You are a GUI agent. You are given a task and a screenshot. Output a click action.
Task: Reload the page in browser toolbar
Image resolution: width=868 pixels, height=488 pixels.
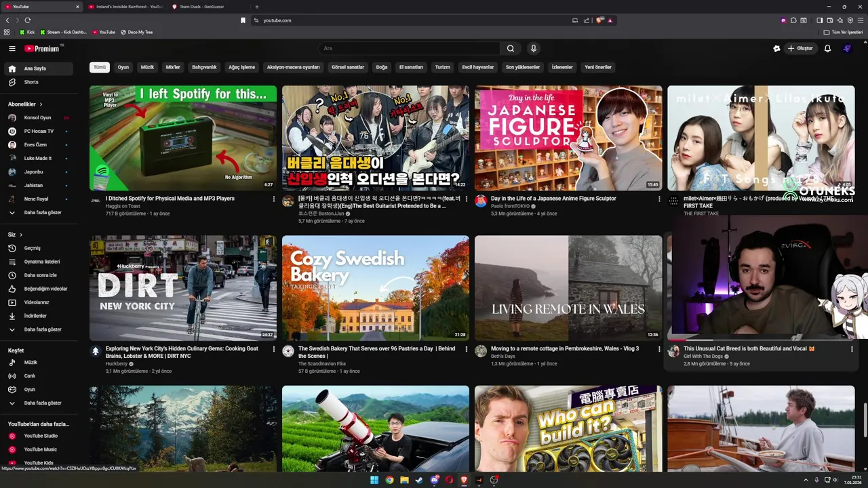28,20
